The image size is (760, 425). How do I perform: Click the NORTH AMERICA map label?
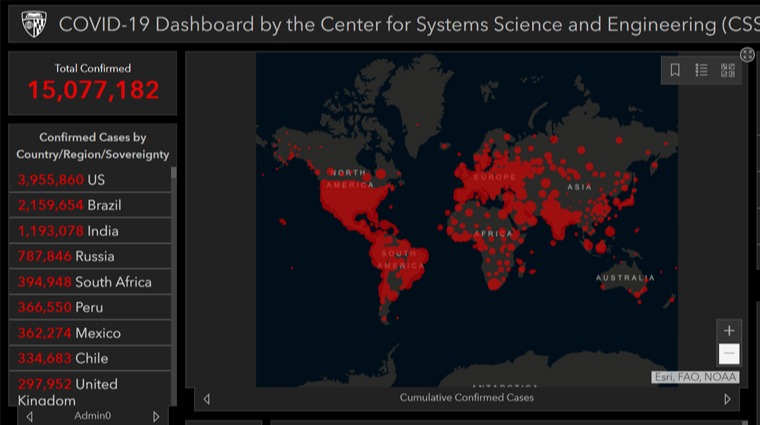pos(350,179)
